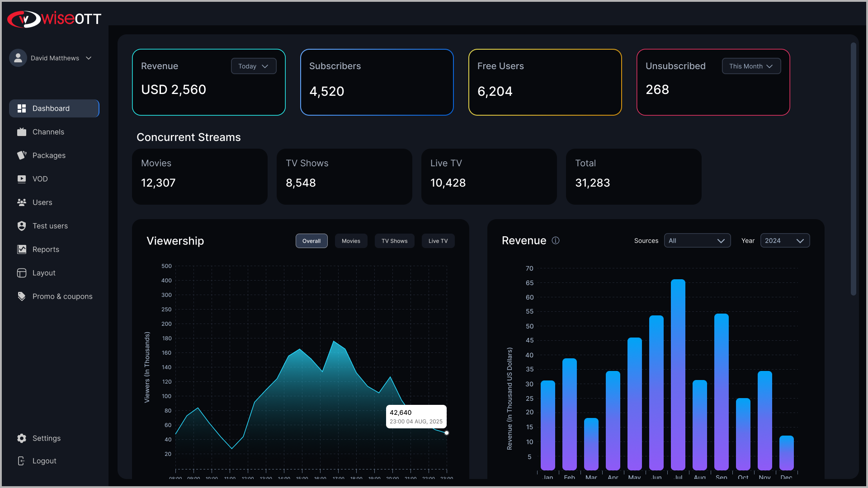Click the TV Shows concurrent streams card
Screen dimensions: 868x488
tap(344, 177)
